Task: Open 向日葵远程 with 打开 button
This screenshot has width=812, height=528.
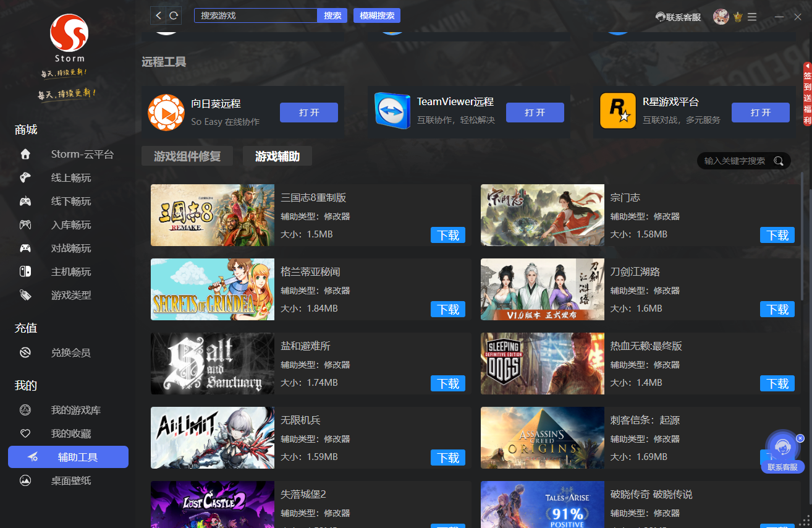Action: (x=309, y=113)
